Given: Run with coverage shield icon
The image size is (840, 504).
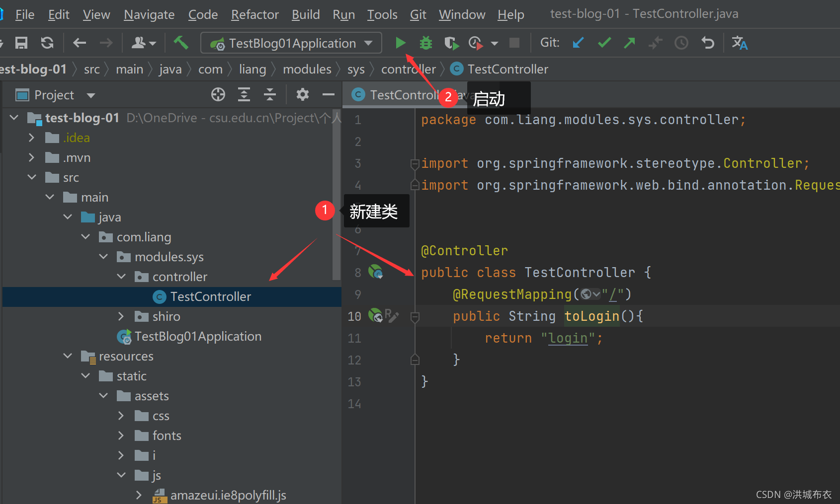Looking at the screenshot, I should (x=451, y=43).
